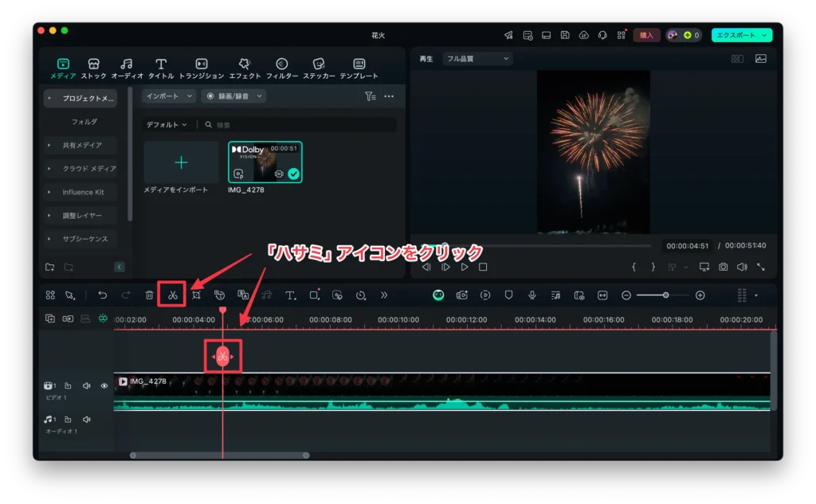
Task: Click the text tool icon in timeline toolbar
Action: (290, 295)
